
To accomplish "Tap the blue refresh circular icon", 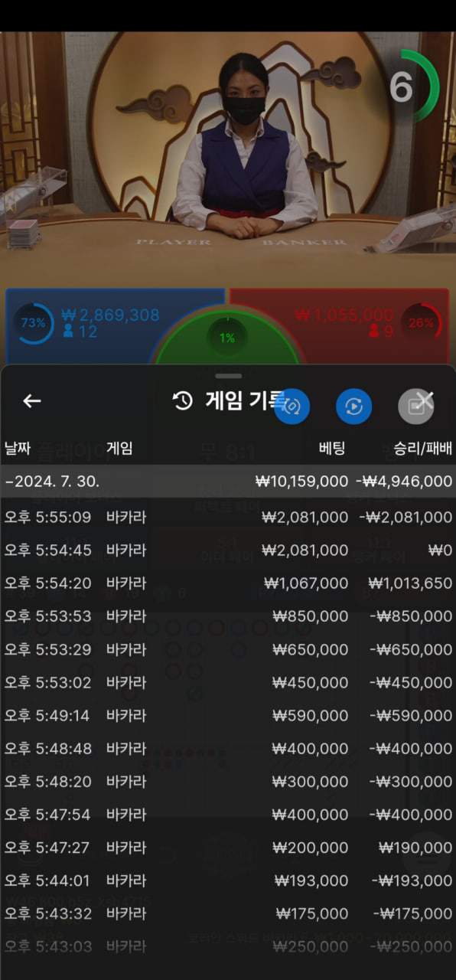I will 353,407.
